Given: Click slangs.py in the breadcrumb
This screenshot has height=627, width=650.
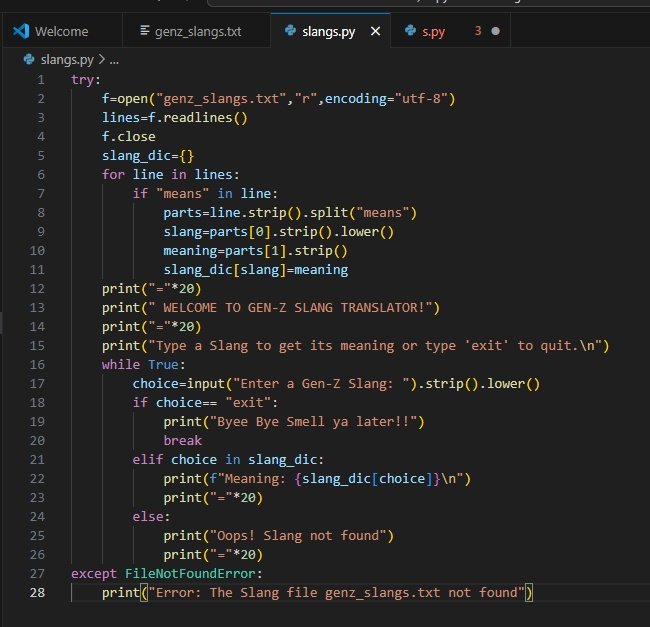Looking at the screenshot, I should coord(67,60).
